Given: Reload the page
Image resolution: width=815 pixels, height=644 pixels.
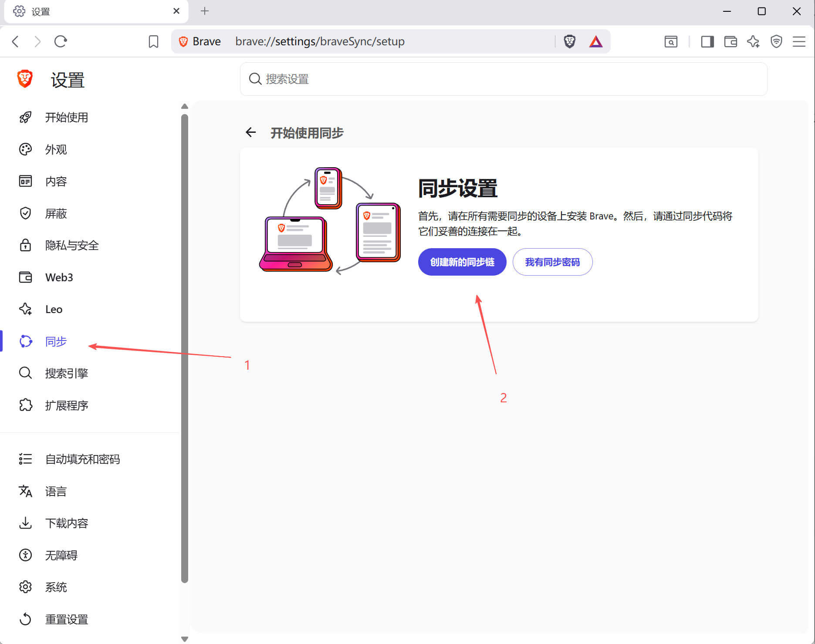Looking at the screenshot, I should (61, 41).
